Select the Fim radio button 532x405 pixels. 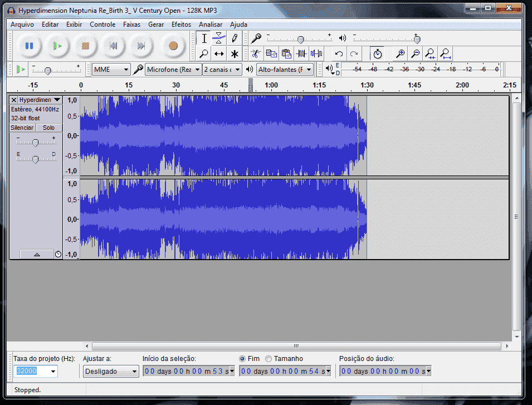pos(242,359)
